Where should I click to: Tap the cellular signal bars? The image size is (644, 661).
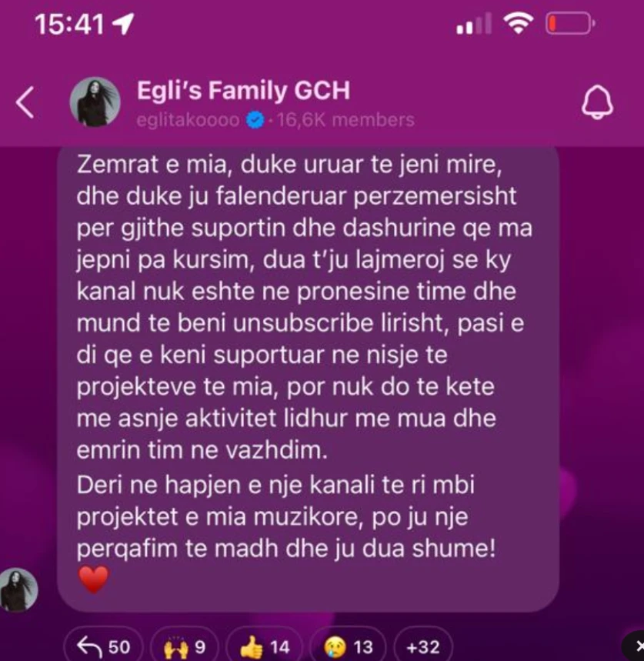coord(474,23)
